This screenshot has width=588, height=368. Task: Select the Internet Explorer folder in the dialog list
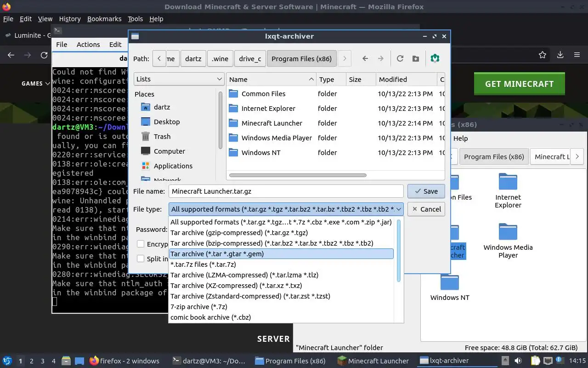point(335,109)
